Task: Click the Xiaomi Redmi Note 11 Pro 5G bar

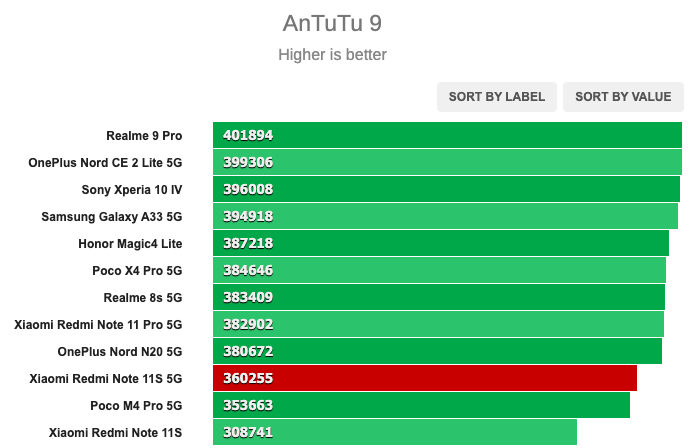Action: 438,324
